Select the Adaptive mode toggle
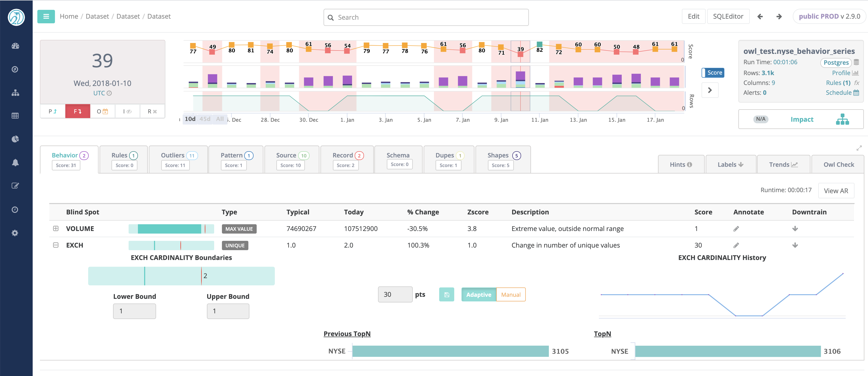The height and width of the screenshot is (376, 868). click(x=479, y=294)
